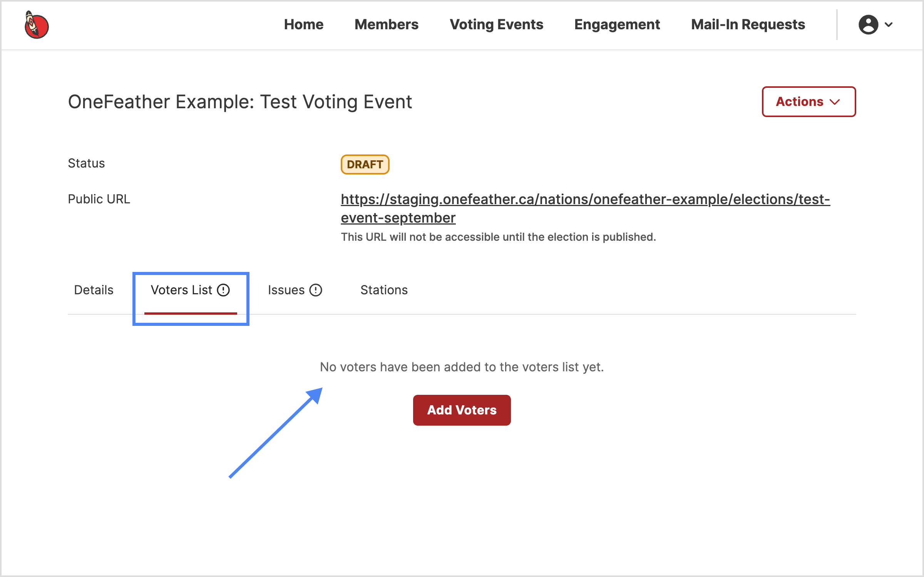This screenshot has height=577, width=924.
Task: Open Mail-In Requests page
Action: pos(748,25)
